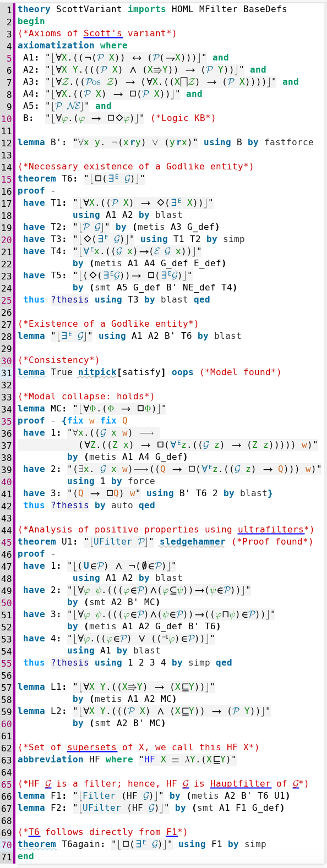The height and width of the screenshot is (868, 327).
Task: Click the comment "(*Modal collapse: holds*)"
Action: pos(86,397)
